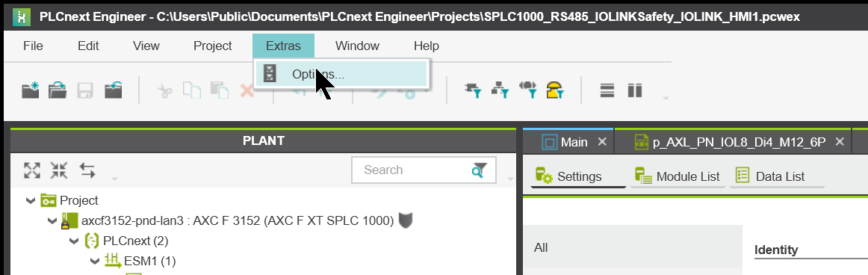Click the Save floppy disk icon

tap(84, 90)
